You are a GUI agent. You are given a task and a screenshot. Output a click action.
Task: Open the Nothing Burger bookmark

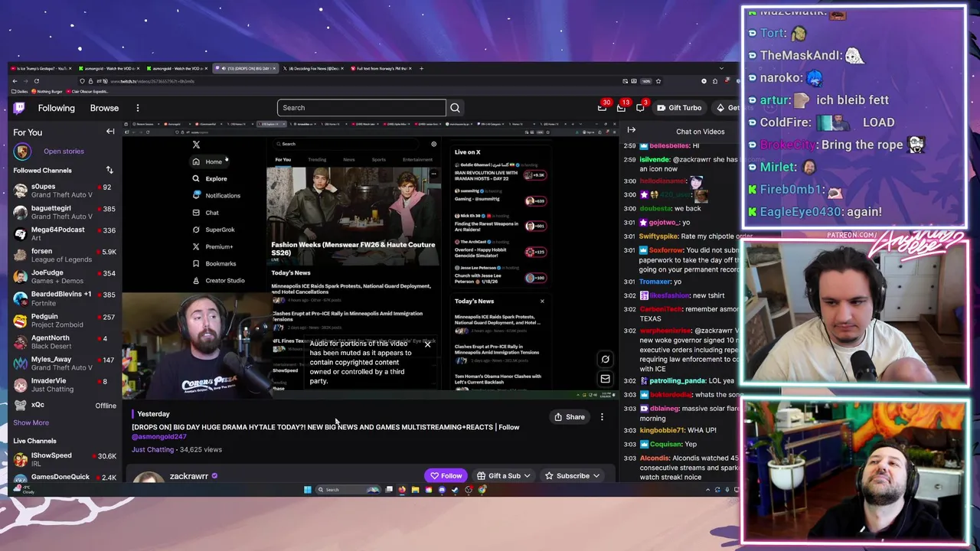coord(47,92)
